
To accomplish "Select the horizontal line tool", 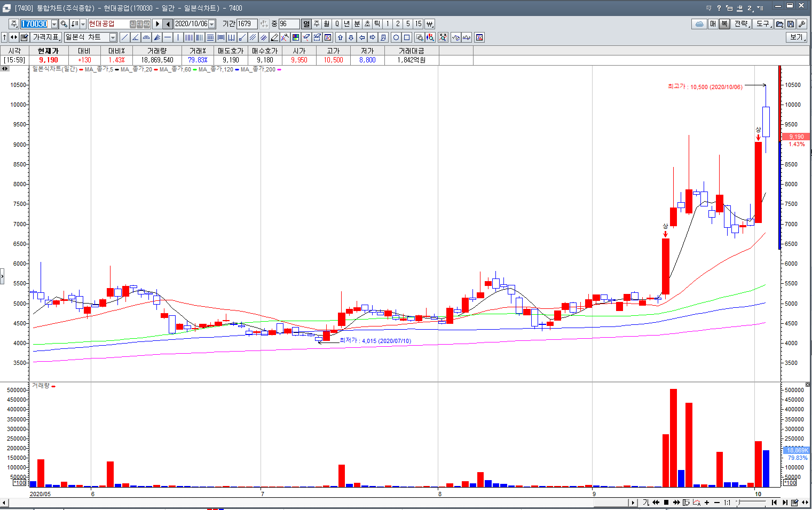I will 168,37.
